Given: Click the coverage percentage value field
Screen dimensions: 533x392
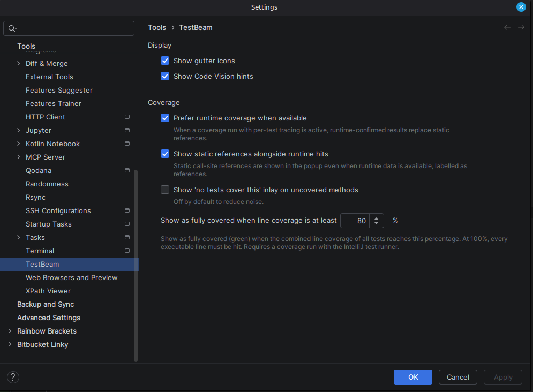Looking at the screenshot, I should click(x=355, y=221).
